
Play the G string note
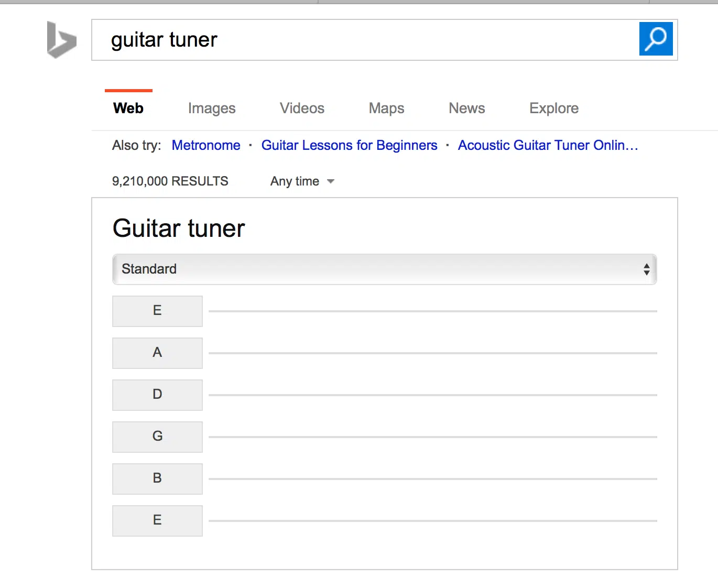[x=157, y=437]
